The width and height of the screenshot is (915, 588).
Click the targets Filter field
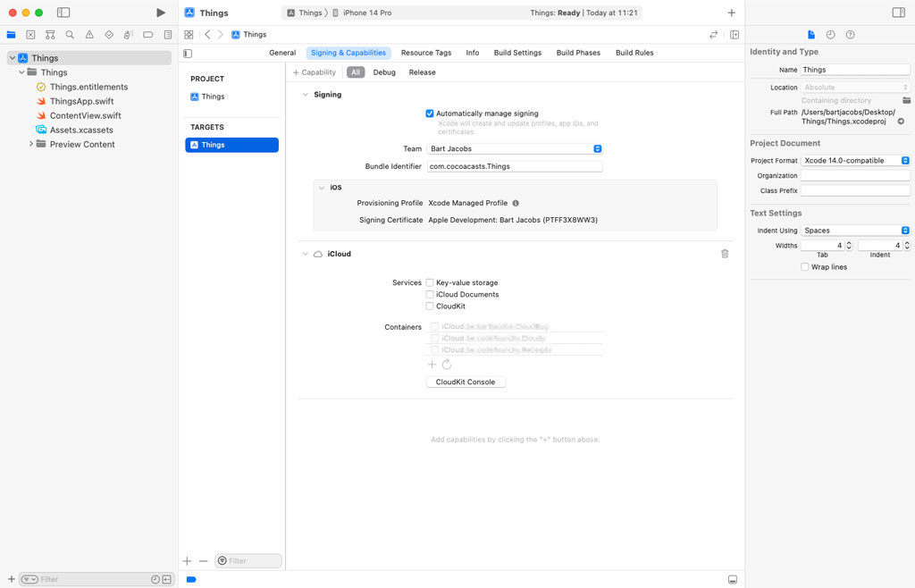(x=248, y=561)
